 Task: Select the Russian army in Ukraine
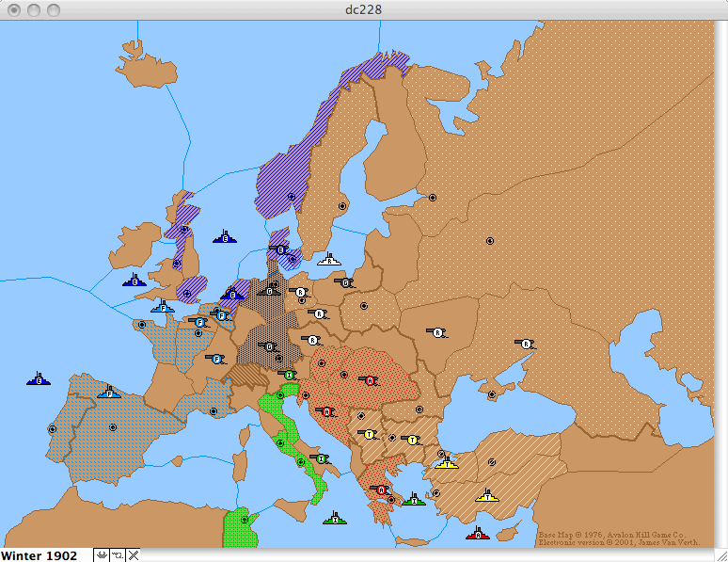tap(437, 332)
